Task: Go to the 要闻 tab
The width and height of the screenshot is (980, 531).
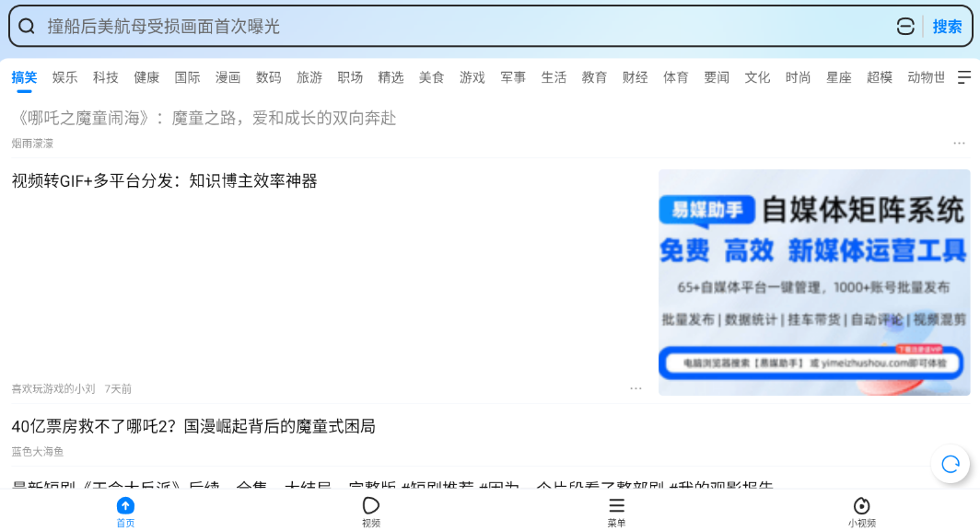Action: tap(717, 77)
